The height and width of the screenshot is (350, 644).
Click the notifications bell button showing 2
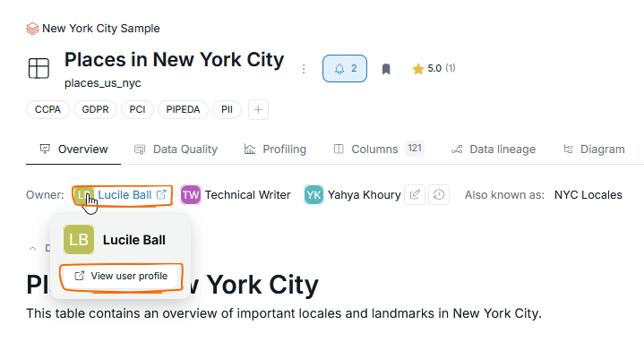tap(345, 69)
